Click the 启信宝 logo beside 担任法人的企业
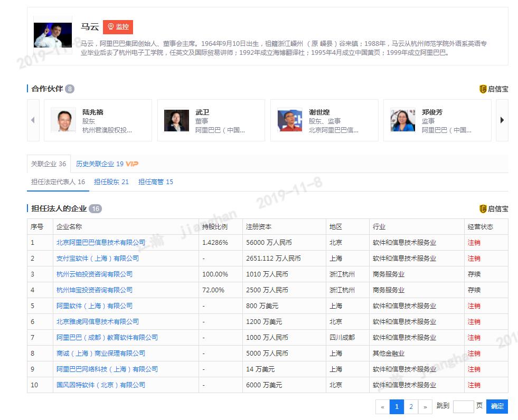 tap(493, 209)
